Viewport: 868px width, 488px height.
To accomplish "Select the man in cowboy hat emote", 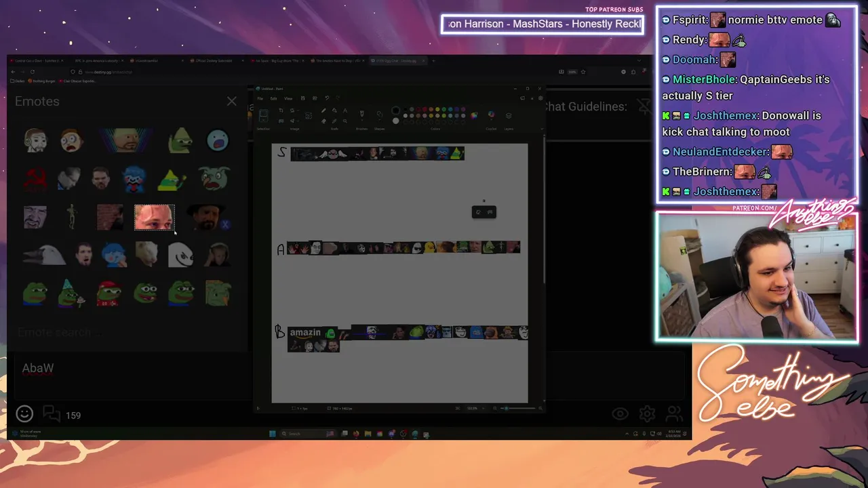I will coord(206,217).
